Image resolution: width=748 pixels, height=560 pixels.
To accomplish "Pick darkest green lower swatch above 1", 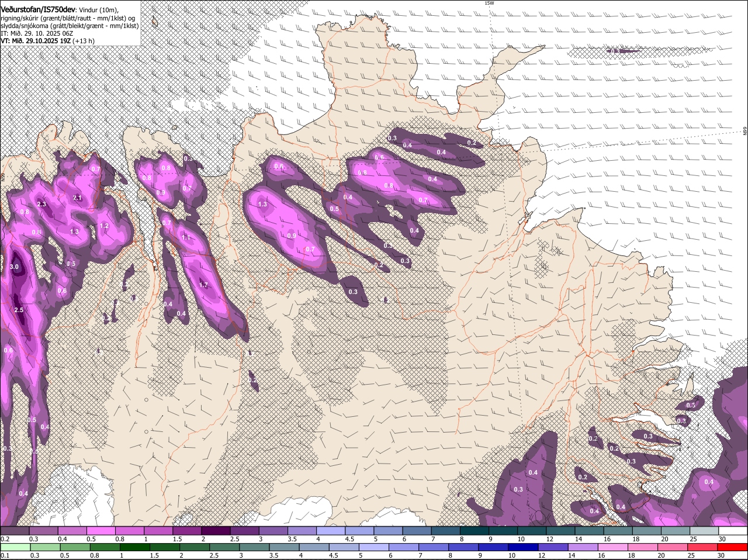I will click(134, 547).
